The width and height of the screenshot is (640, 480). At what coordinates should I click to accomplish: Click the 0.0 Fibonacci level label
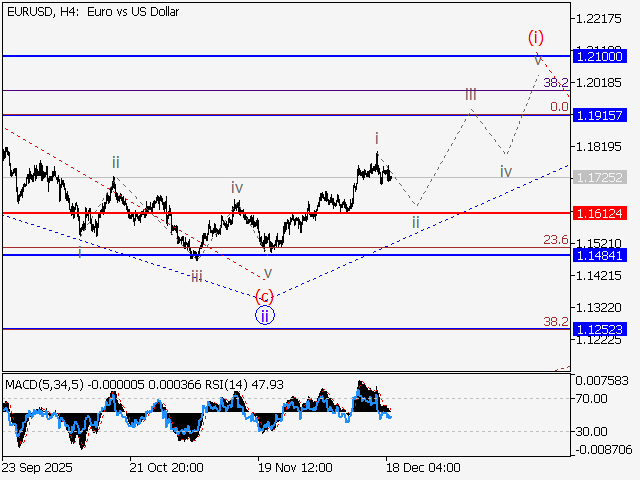click(559, 106)
